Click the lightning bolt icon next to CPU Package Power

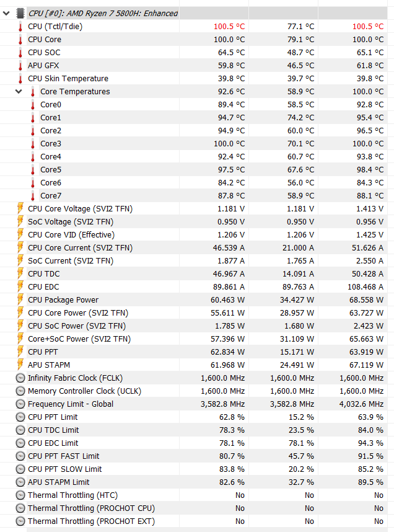click(20, 299)
